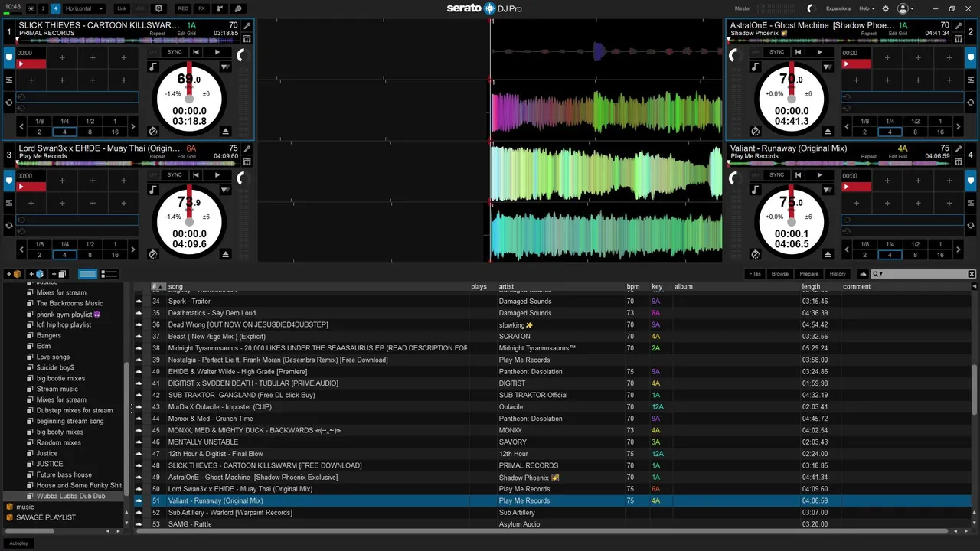The image size is (980, 551).
Task: Open the tempo tap icon on deck 3
Action: [x=153, y=254]
